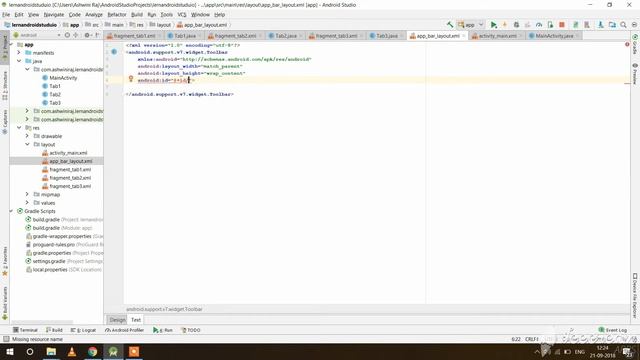Expand the drawable folder
Image resolution: width=640 pixels, height=360 pixels.
point(27,136)
